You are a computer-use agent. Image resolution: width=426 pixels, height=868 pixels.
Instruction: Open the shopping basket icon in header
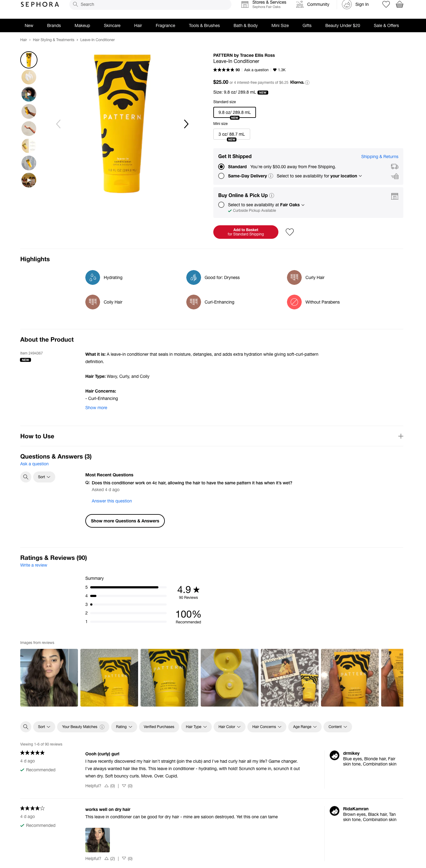click(x=399, y=4)
